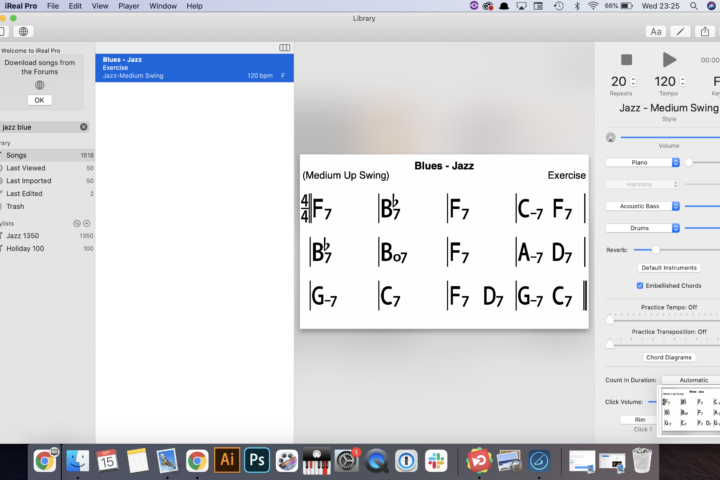Stop playback with the square button
Screen dimensions: 720x480
(x=626, y=60)
